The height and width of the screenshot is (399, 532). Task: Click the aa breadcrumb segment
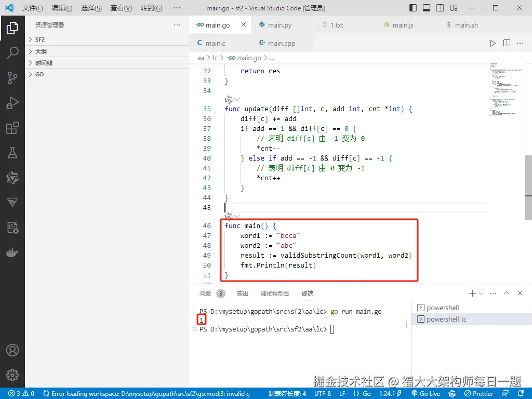click(x=201, y=58)
